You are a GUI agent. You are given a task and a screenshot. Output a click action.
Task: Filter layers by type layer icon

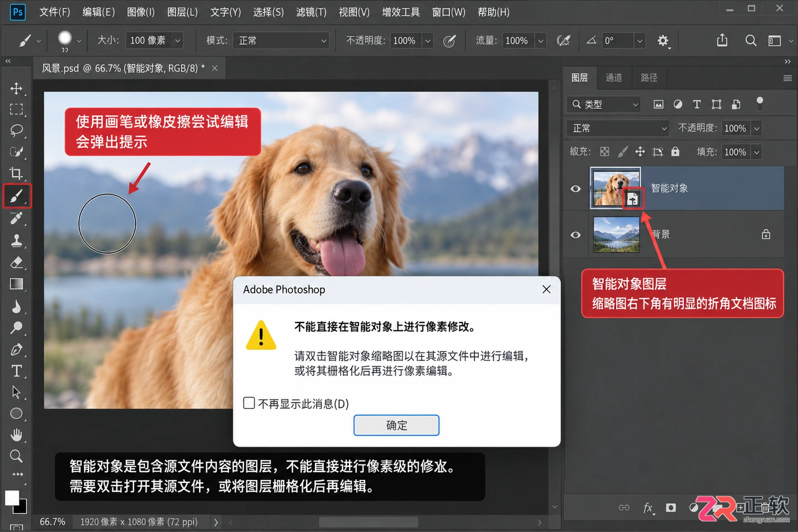(697, 104)
